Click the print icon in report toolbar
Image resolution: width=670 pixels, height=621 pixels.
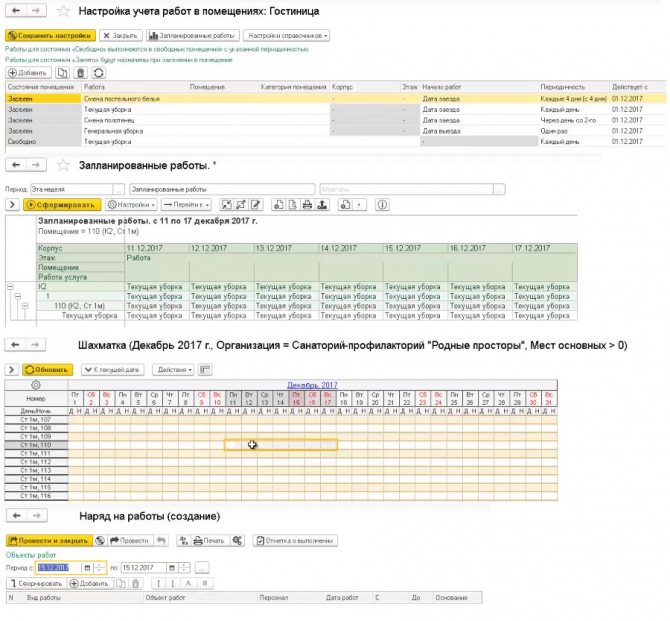pyautogui.click(x=307, y=205)
